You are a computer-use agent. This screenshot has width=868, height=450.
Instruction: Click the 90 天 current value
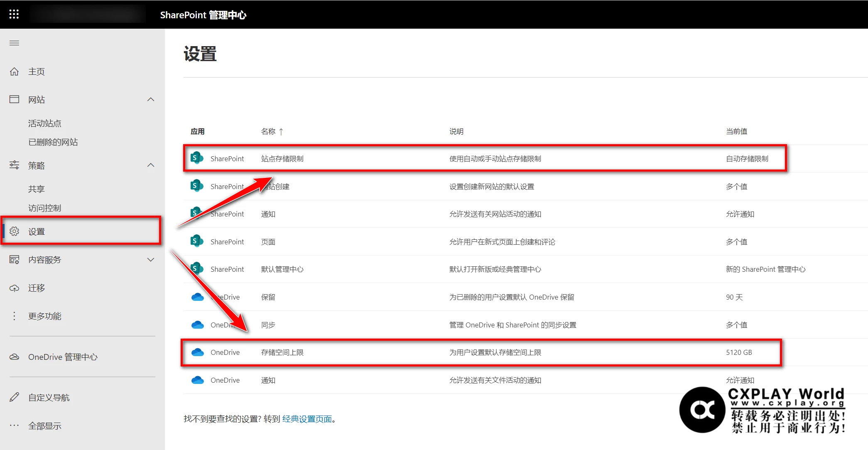[x=734, y=297]
